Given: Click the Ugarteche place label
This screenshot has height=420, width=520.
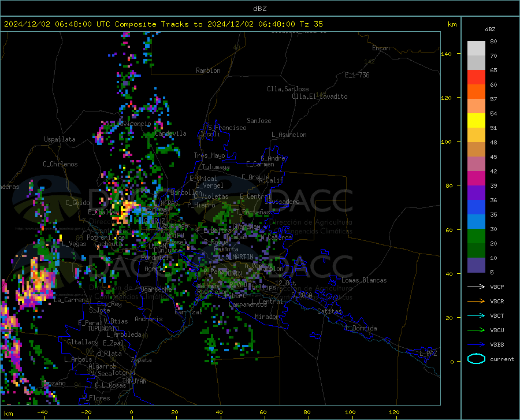Looking at the screenshot, I should 156,289.
